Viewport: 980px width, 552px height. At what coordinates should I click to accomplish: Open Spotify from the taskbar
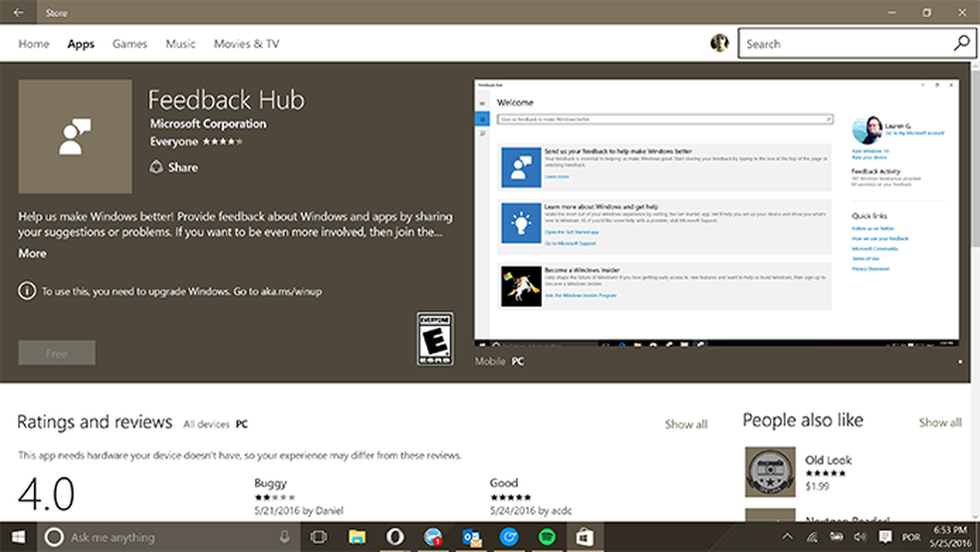pyautogui.click(x=547, y=537)
